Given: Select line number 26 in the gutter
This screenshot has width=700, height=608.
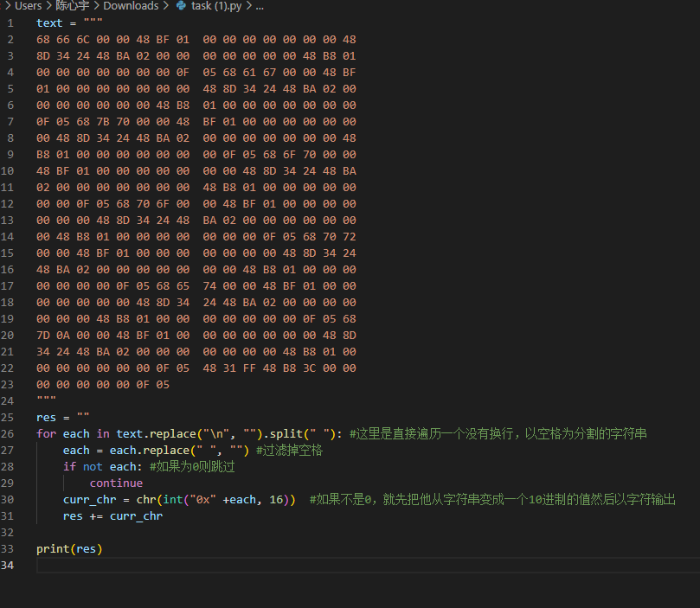Looking at the screenshot, I should click(x=9, y=434).
